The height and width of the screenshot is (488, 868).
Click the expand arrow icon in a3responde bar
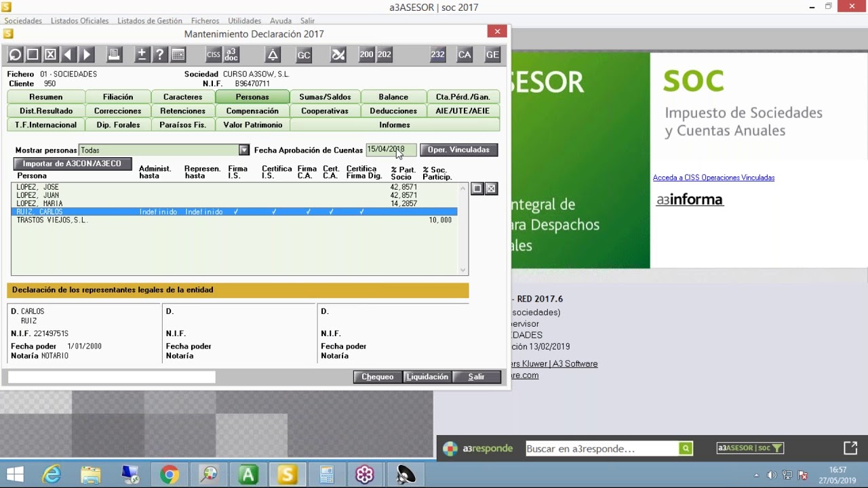pyautogui.click(x=850, y=448)
